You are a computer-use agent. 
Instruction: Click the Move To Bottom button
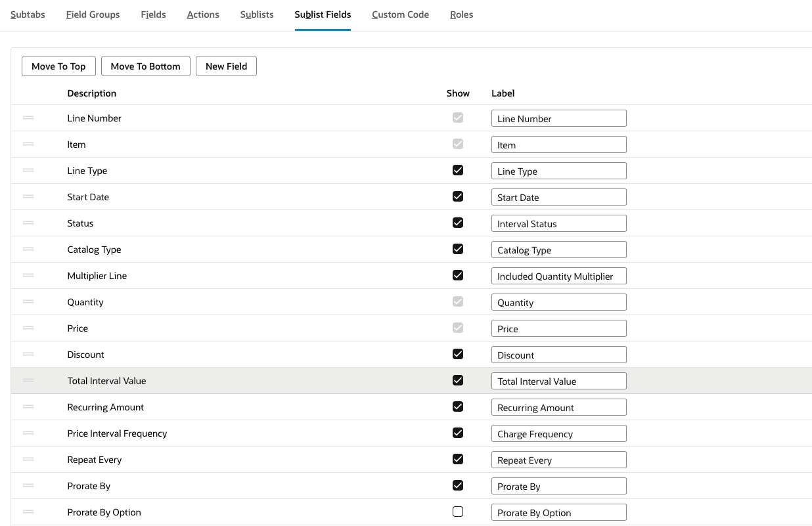[x=145, y=66]
